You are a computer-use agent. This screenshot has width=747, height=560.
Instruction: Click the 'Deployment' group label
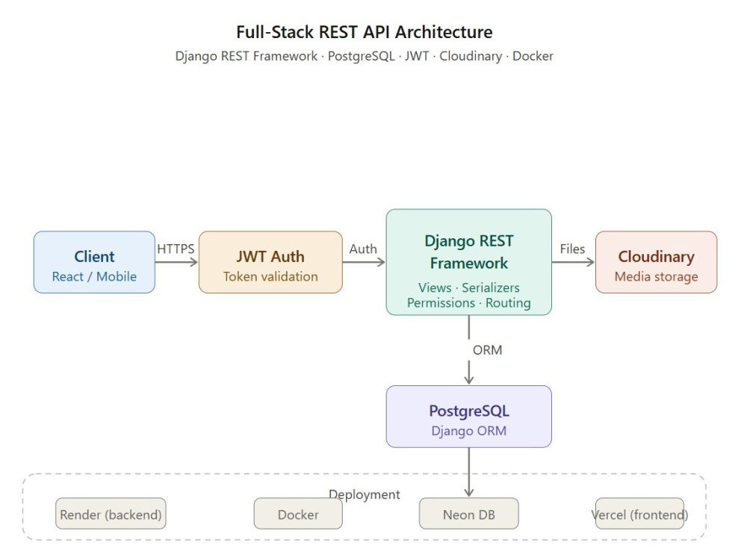(365, 494)
